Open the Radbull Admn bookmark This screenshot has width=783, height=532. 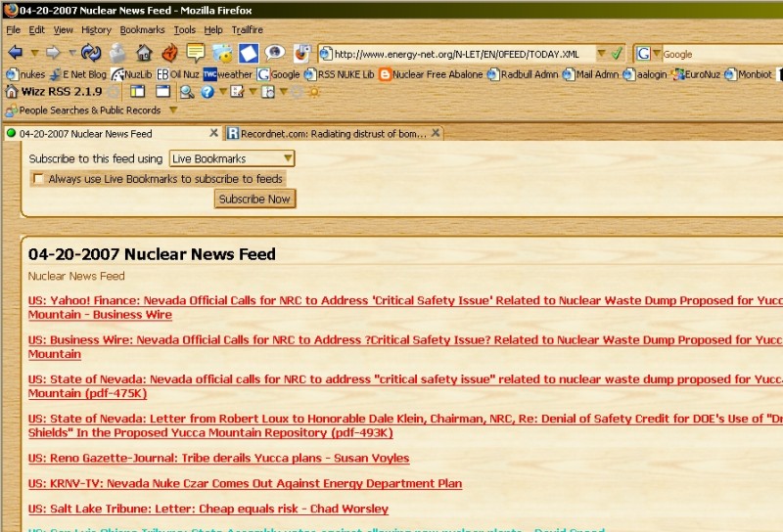click(x=523, y=74)
